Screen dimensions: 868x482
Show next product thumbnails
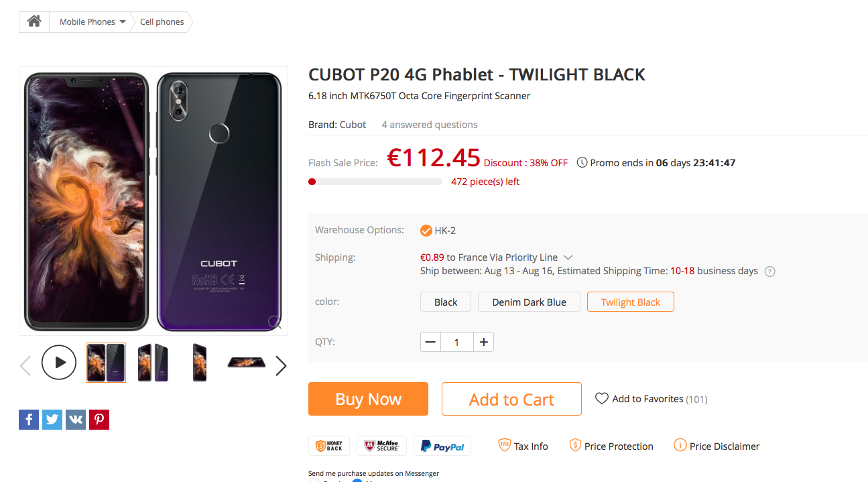pos(281,365)
